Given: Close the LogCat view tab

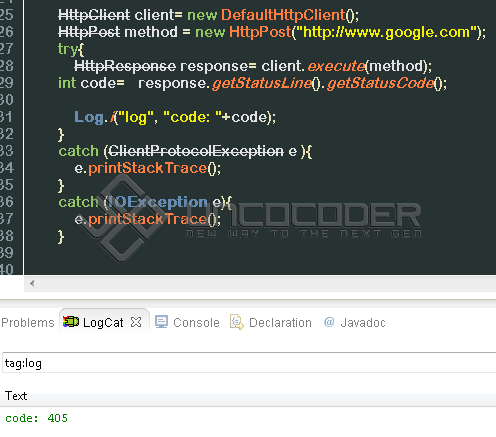Looking at the screenshot, I should click(x=136, y=322).
